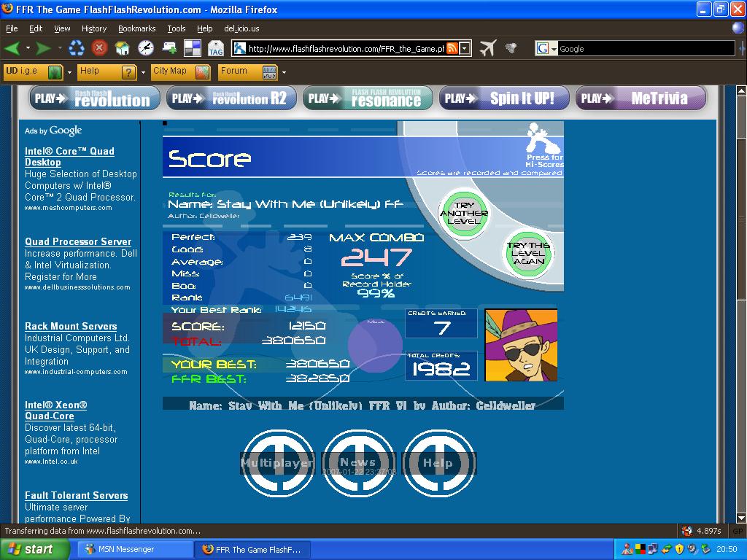Click the airplane icon beside the address bar
This screenshot has width=747, height=560.
pos(488,48)
